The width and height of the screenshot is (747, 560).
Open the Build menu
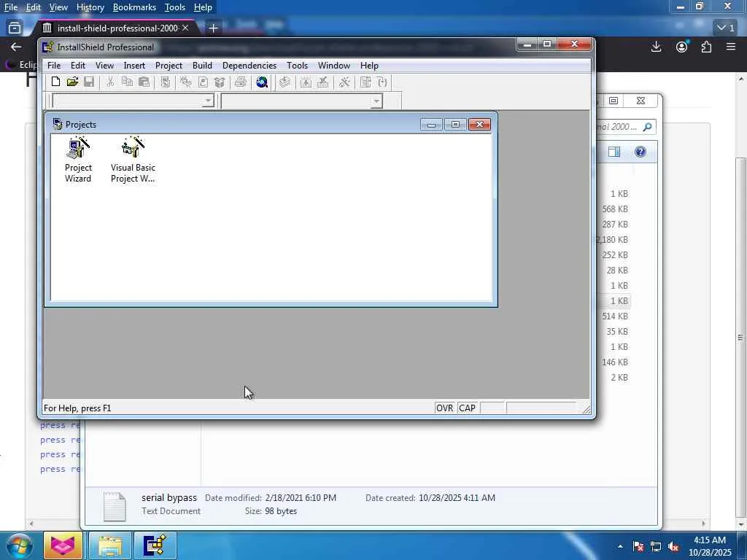coord(203,65)
